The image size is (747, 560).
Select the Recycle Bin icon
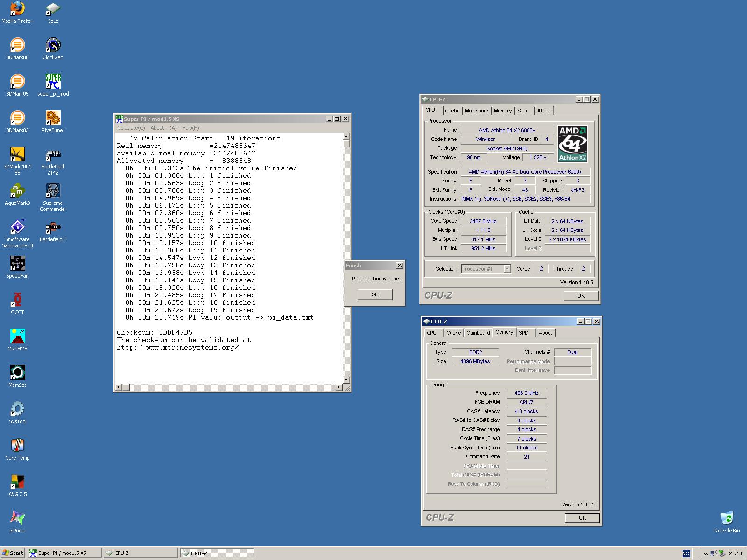coord(727,522)
